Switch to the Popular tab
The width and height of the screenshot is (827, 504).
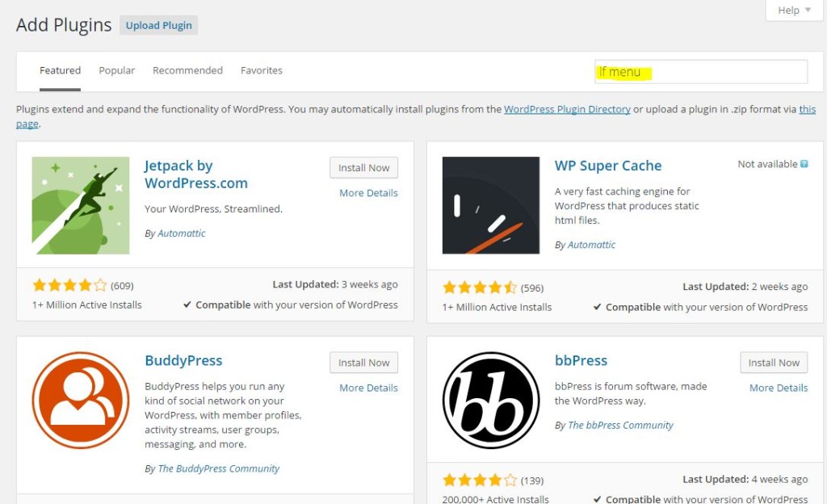pyautogui.click(x=116, y=70)
